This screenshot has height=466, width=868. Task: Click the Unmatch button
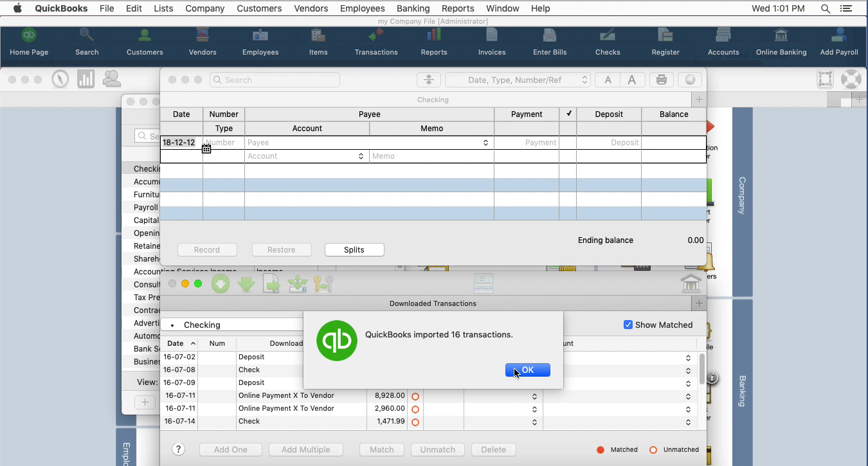438,450
